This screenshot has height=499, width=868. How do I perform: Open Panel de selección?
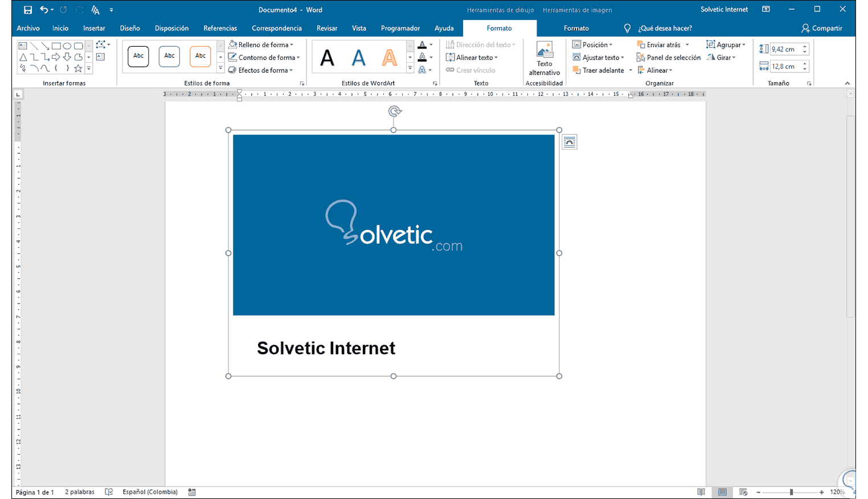(x=669, y=58)
